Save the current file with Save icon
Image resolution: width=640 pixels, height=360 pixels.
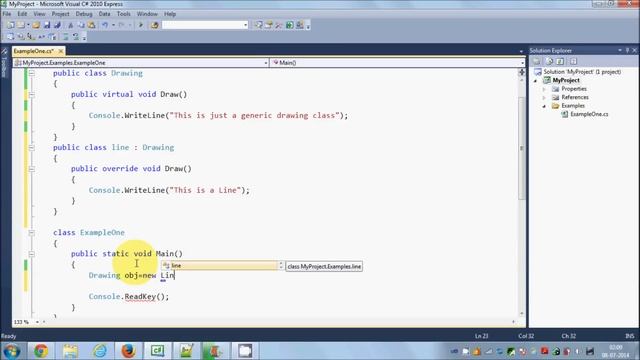pyautogui.click(x=47, y=25)
